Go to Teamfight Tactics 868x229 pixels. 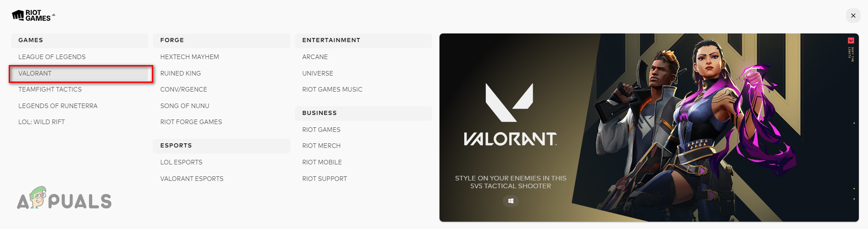tap(50, 89)
